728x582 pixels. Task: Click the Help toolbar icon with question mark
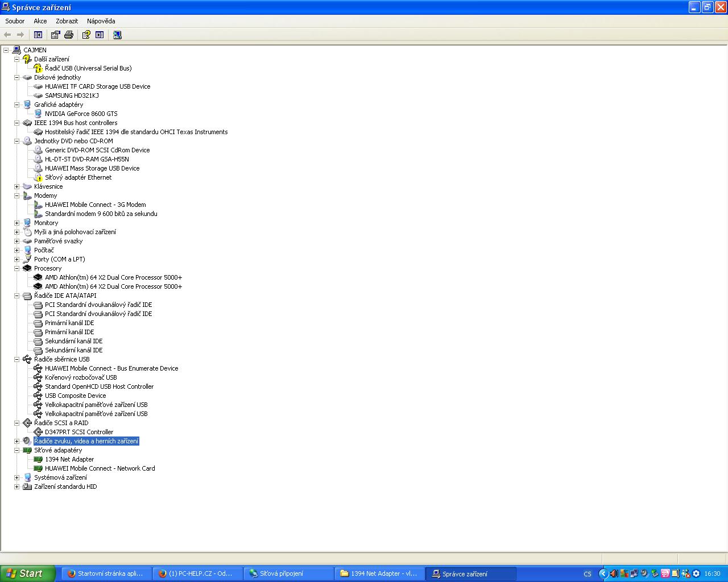(x=86, y=35)
